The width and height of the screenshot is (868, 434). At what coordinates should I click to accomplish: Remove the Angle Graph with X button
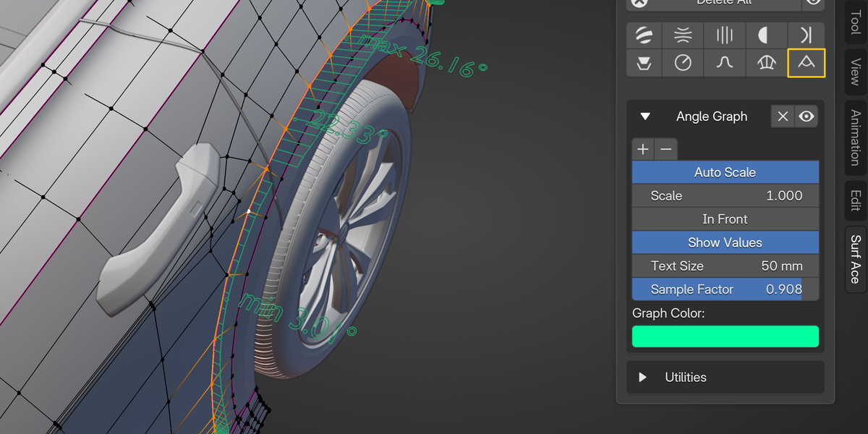(782, 116)
